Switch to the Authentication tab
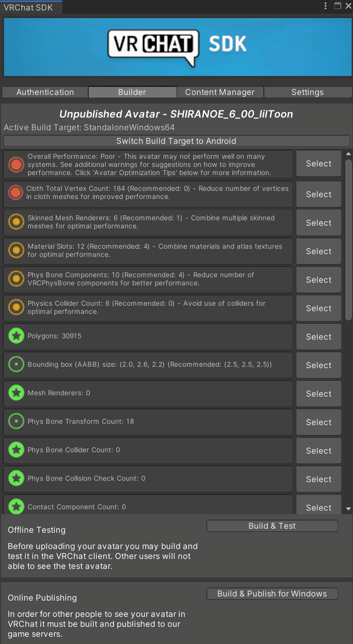The height and width of the screenshot is (644, 353). [45, 92]
